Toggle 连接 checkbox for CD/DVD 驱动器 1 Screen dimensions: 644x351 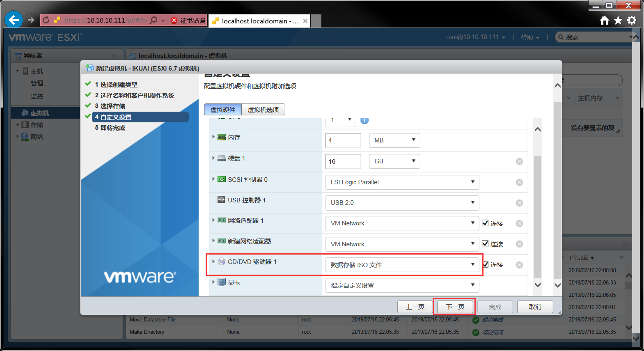pyautogui.click(x=485, y=264)
